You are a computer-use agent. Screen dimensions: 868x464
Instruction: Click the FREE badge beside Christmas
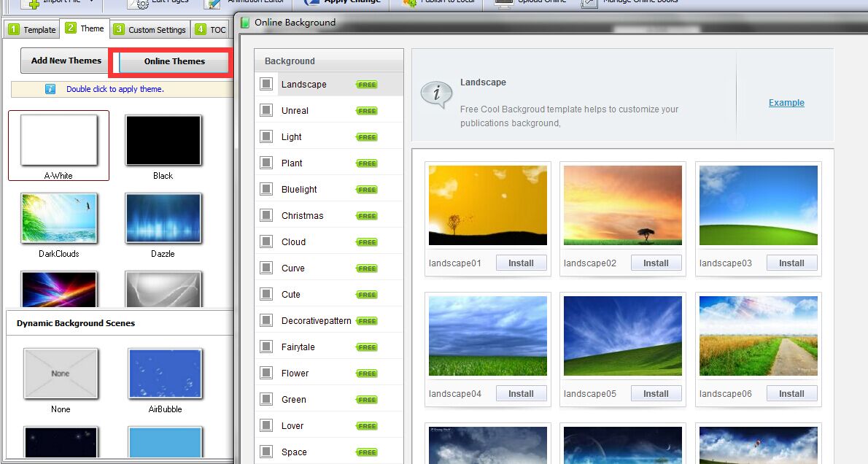pos(367,216)
